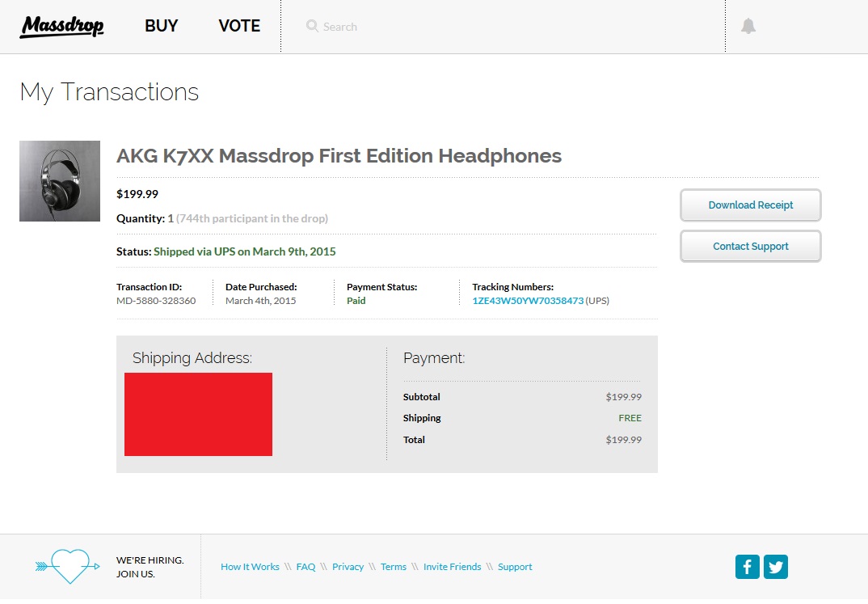The image size is (868, 604).
Task: Open Massdrop's Facebook page icon
Action: pyautogui.click(x=747, y=567)
